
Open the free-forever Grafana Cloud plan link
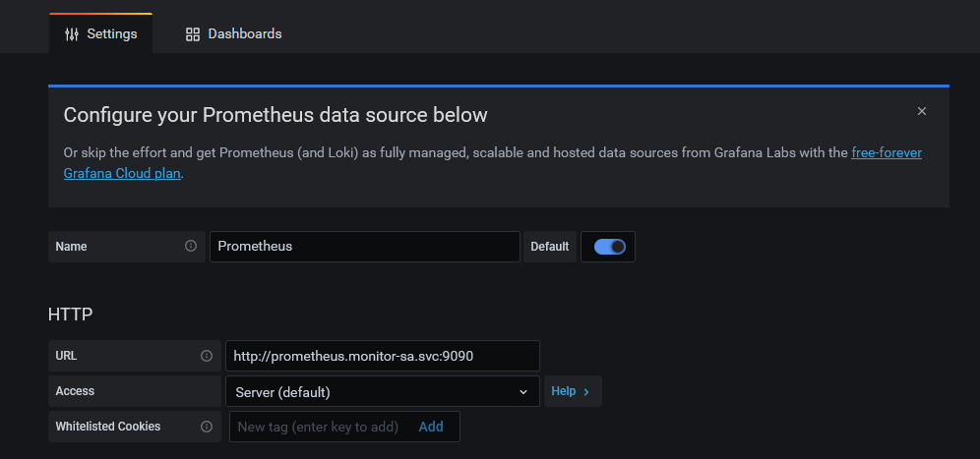click(886, 153)
